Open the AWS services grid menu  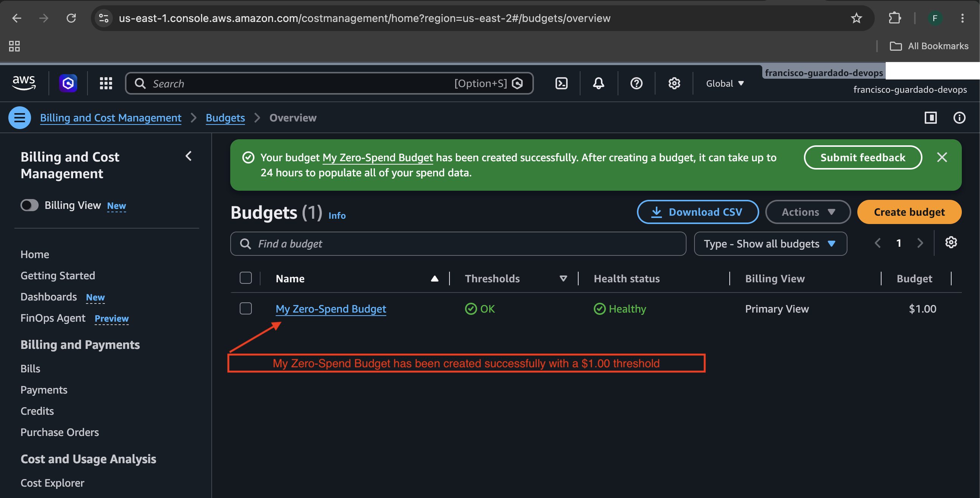[106, 83]
